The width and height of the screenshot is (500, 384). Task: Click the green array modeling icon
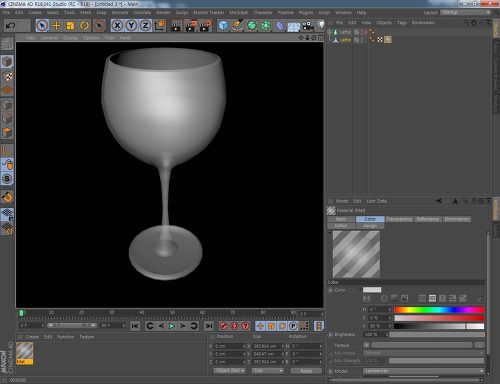[x=266, y=26]
